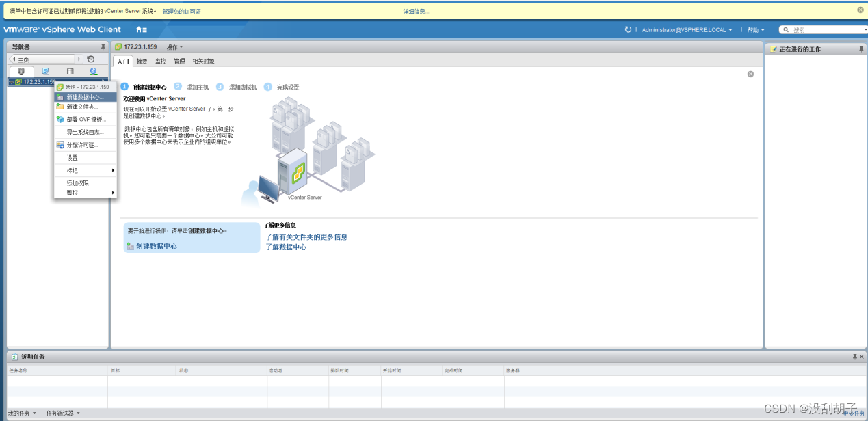The width and height of the screenshot is (868, 421).
Task: Pin the 正在进行的工作 panel
Action: 861,49
